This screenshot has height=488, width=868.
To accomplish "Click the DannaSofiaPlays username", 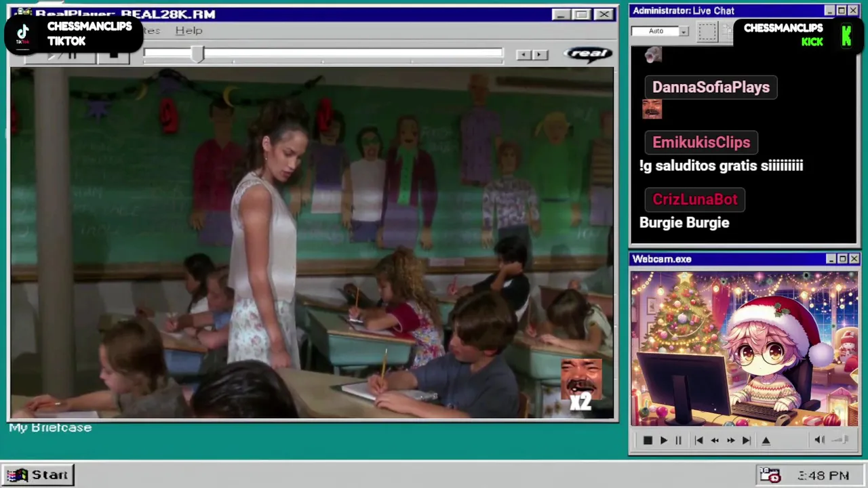I will pyautogui.click(x=711, y=87).
